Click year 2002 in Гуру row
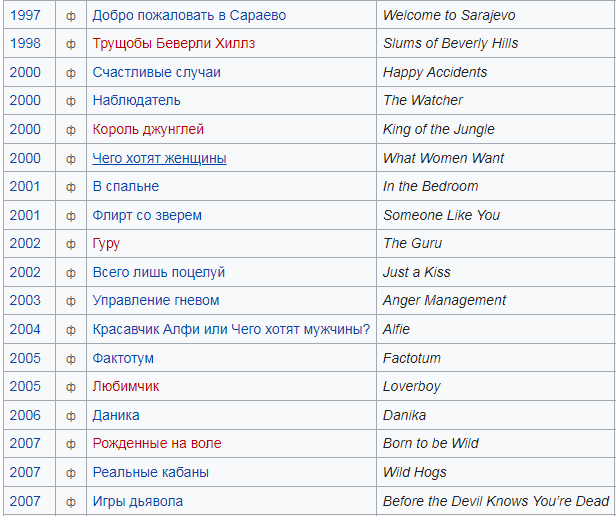Screen dimensions: 616x516 (x=25, y=244)
